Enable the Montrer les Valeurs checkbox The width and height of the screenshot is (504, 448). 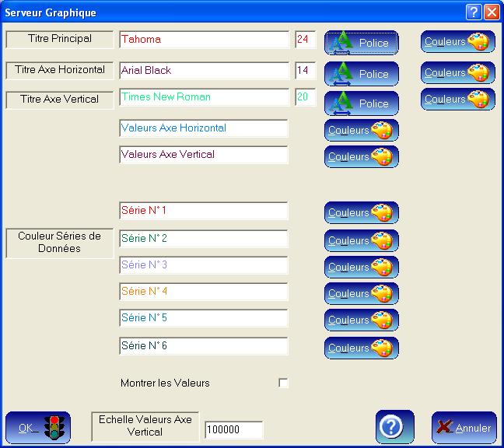tap(283, 383)
